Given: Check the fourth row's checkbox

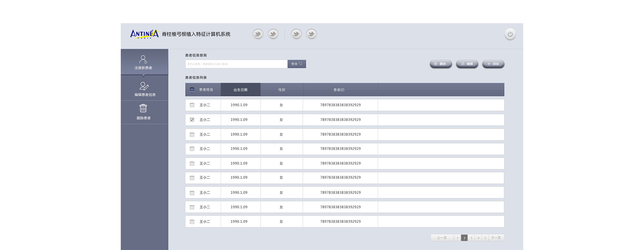Looking at the screenshot, I should click(192, 149).
